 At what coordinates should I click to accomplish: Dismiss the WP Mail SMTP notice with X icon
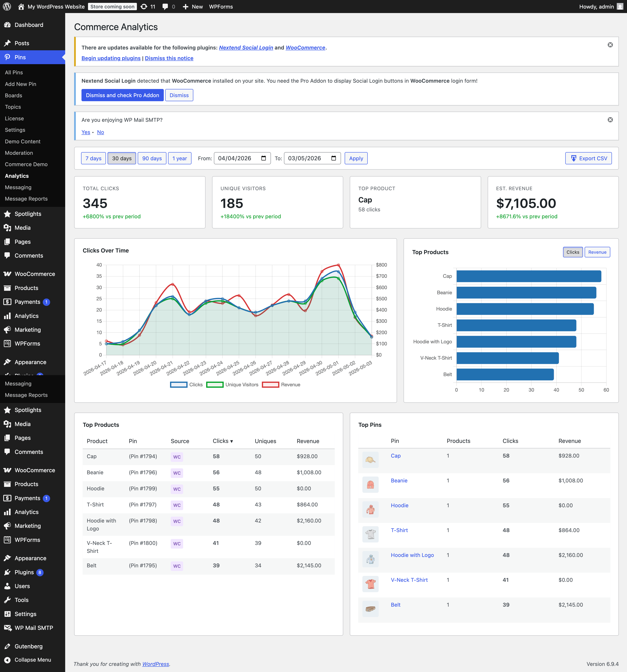click(x=610, y=120)
